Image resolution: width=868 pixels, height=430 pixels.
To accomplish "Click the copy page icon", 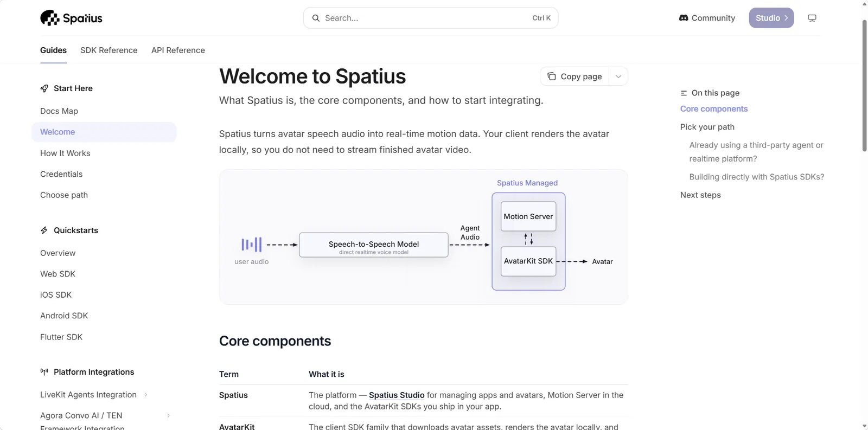I will 552,76.
